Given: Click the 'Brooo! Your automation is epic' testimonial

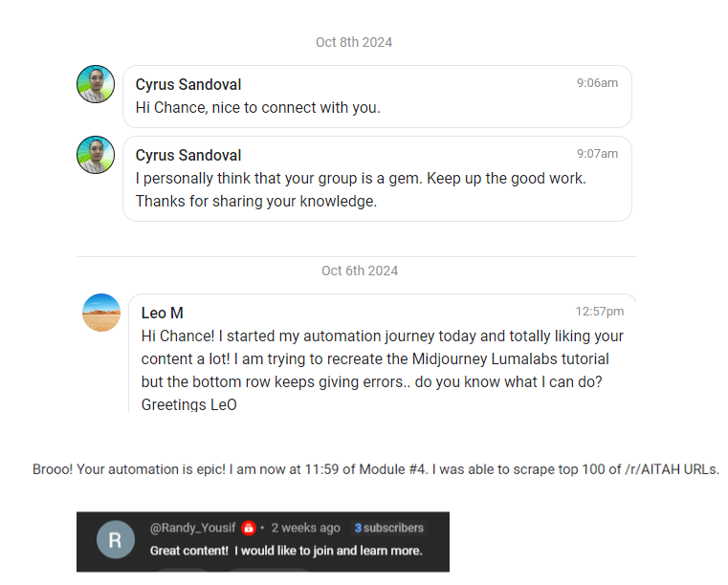Looking at the screenshot, I should 376,469.
